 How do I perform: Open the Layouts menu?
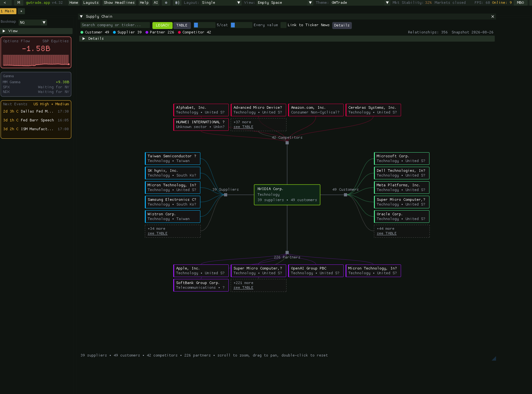[91, 3]
